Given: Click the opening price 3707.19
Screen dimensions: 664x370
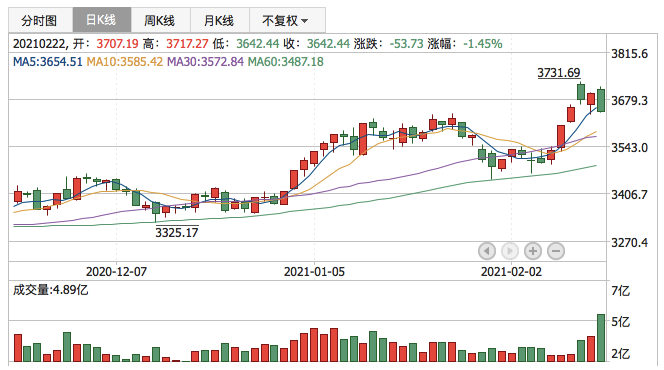Looking at the screenshot, I should click(117, 44).
